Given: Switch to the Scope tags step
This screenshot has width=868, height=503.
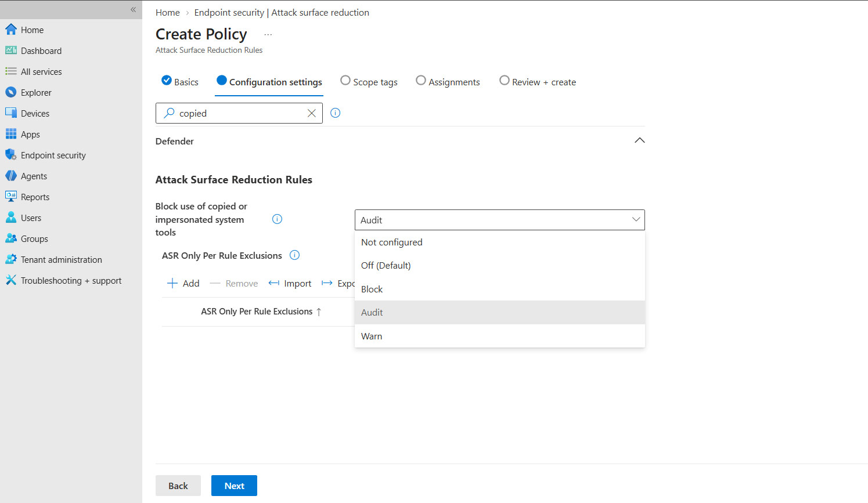Looking at the screenshot, I should [x=369, y=82].
